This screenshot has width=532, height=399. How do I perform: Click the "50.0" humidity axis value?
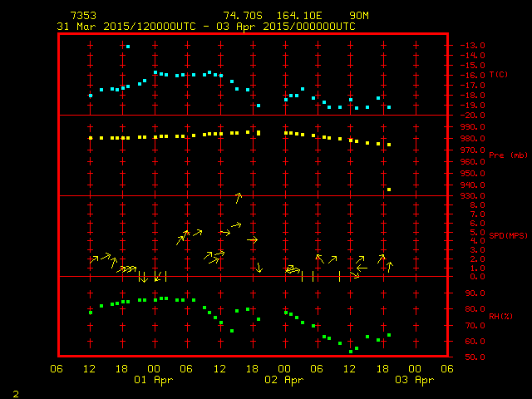click(475, 357)
